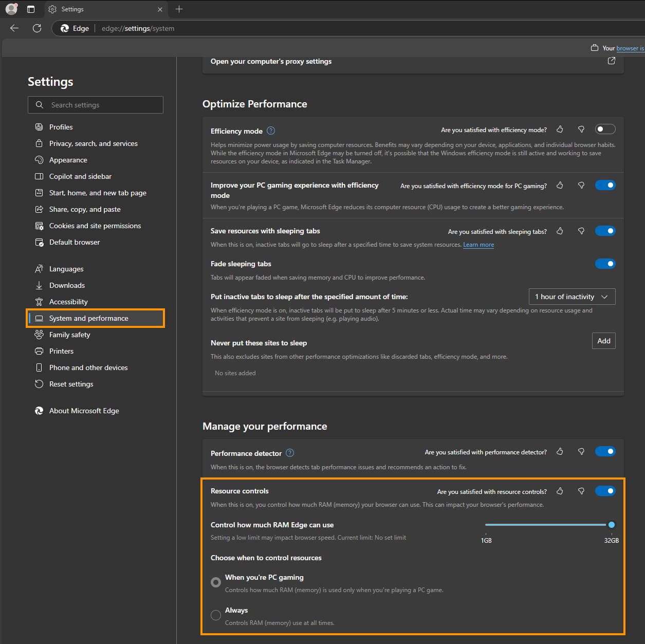Viewport: 645px width, 644px height.
Task: Click the 32GB slider label
Action: pos(612,541)
